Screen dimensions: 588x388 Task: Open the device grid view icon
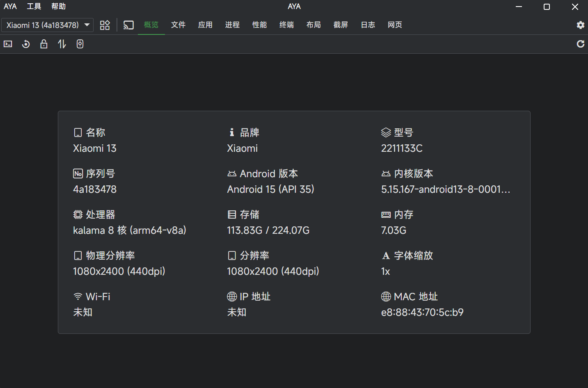105,25
